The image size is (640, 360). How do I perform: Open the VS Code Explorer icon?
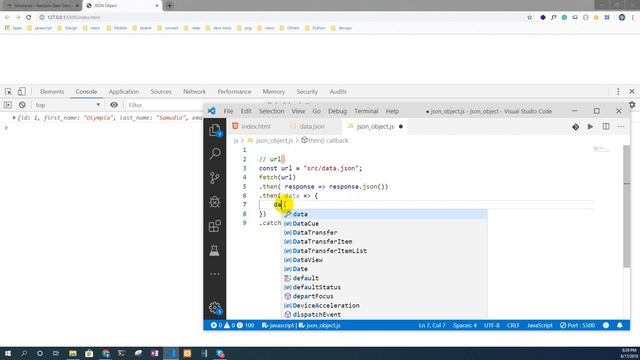(x=215, y=130)
